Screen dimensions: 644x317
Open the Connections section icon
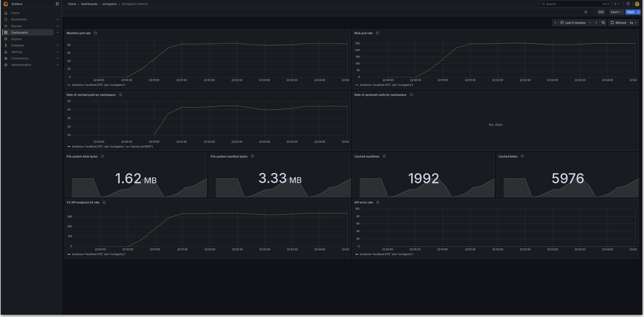(6, 58)
